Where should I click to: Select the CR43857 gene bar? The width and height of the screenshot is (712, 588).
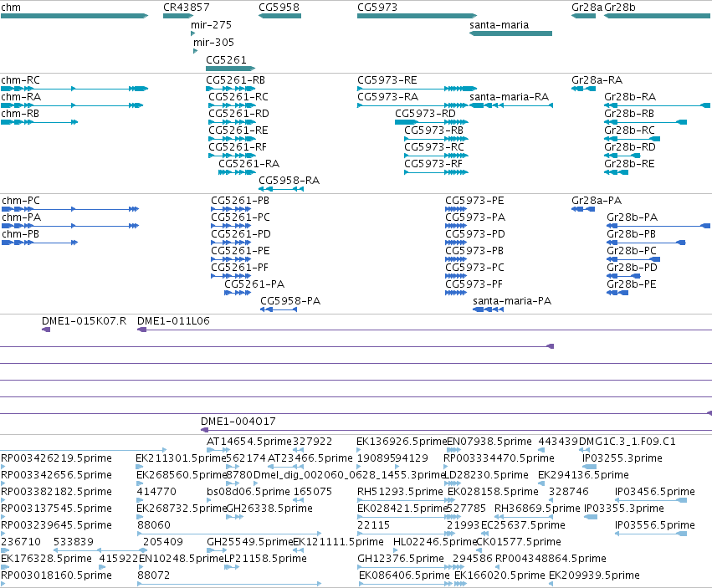(x=178, y=16)
